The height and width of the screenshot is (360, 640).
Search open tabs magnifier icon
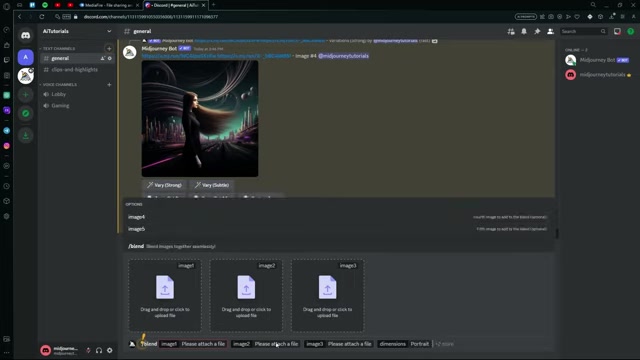pos(593,5)
